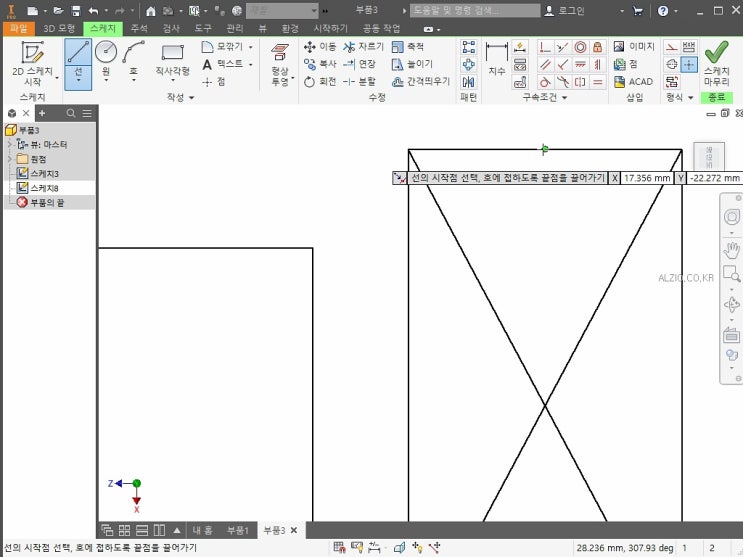Select the Line (선) sketch tool
The height and width of the screenshot is (557, 743).
[78, 52]
